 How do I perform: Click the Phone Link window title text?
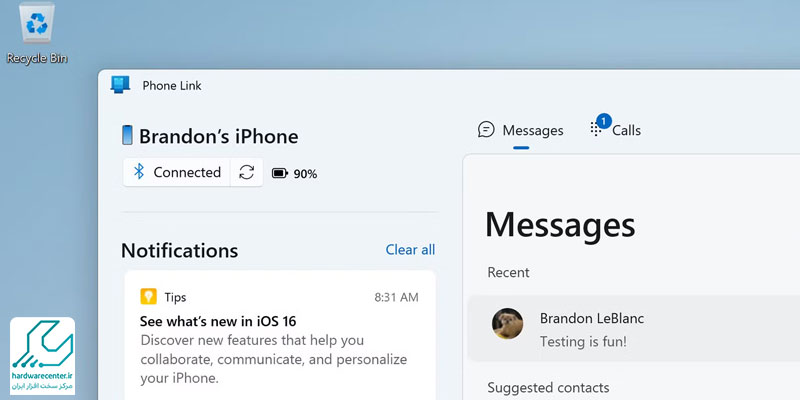172,86
